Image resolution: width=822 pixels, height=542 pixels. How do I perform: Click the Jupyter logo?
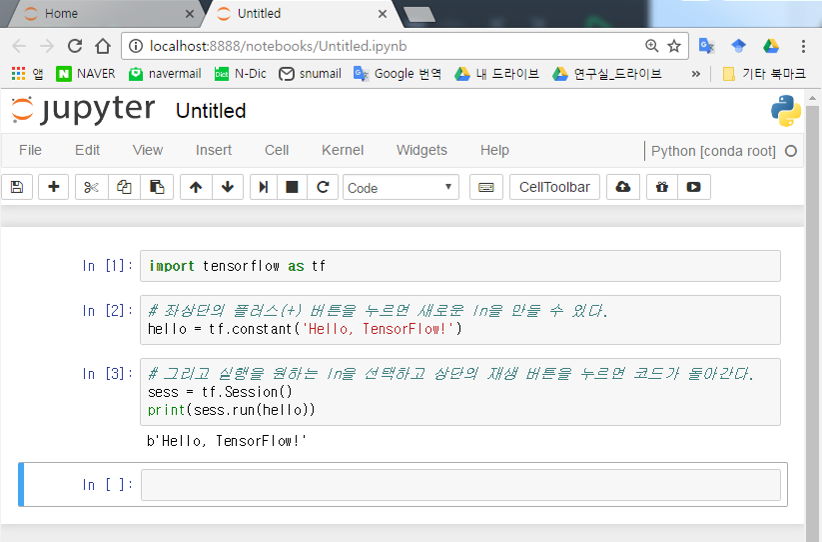pyautogui.click(x=83, y=110)
